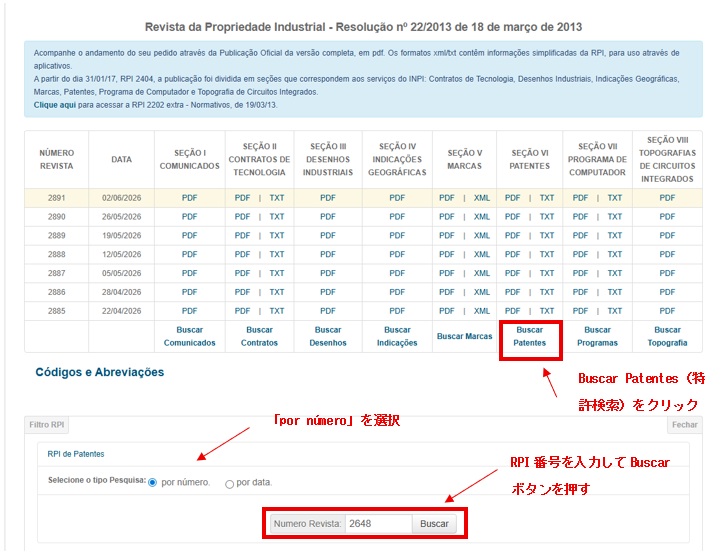This screenshot has height=560, width=722.
Task: Click the SEÇÃO V MARCAS column header
Action: [465, 159]
